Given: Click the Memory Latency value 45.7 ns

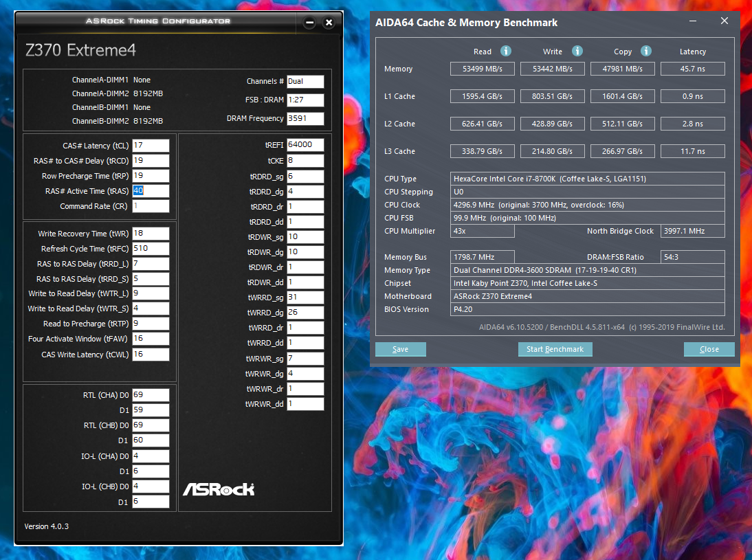Looking at the screenshot, I should (x=692, y=69).
